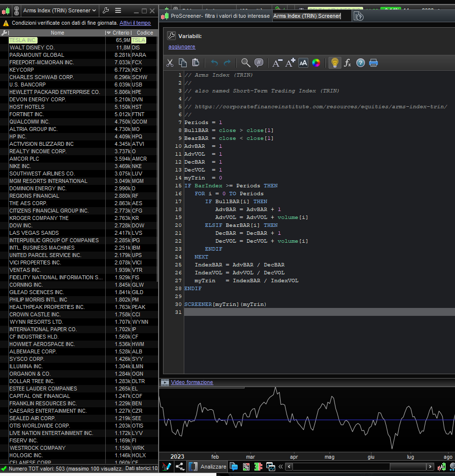Screen dimensions: 455x476
Task: Toggle the light bulb hints button
Action: [334, 63]
